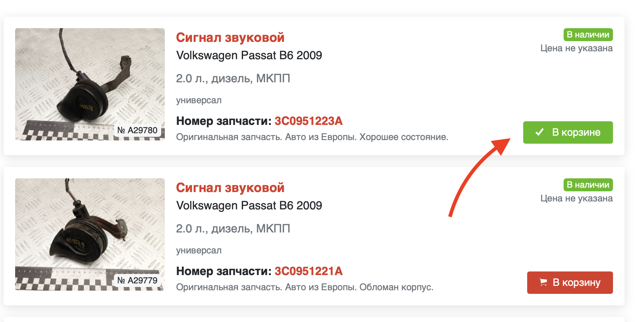Click part number 3C0951223A
644x322 pixels.
tap(308, 121)
